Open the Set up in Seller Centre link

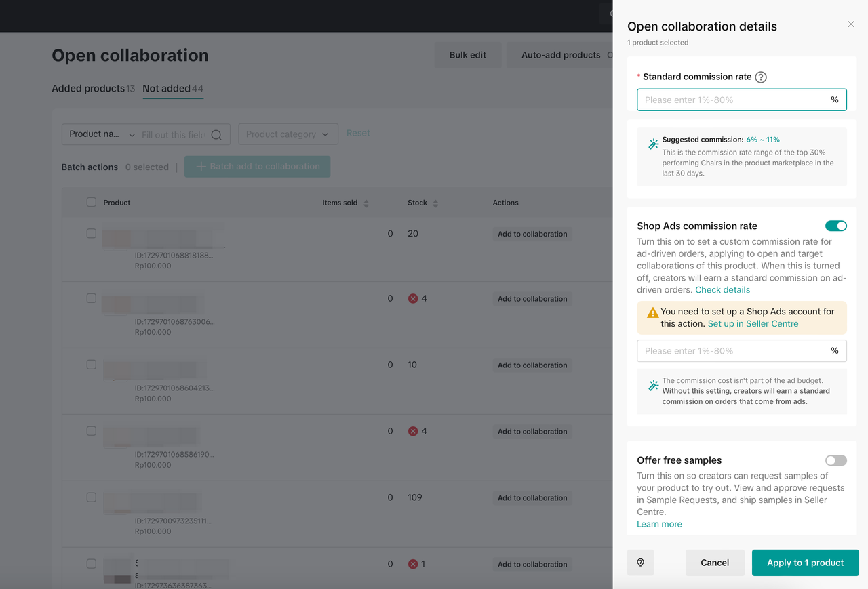pyautogui.click(x=753, y=324)
